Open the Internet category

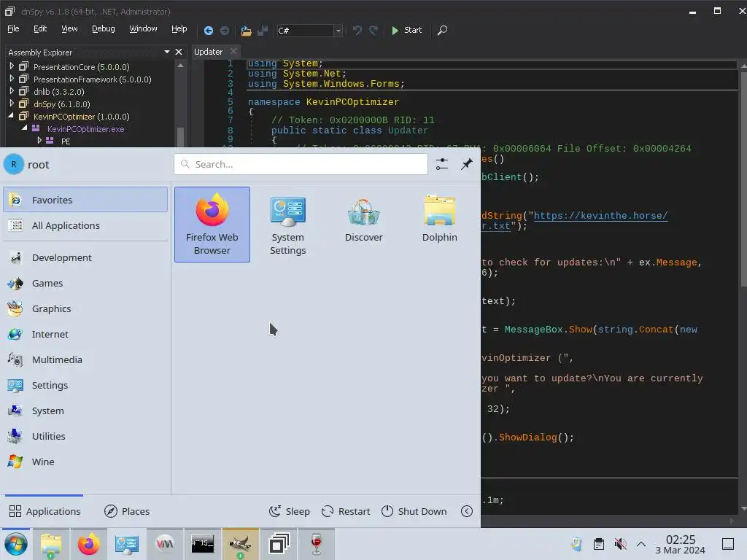[x=85, y=334]
